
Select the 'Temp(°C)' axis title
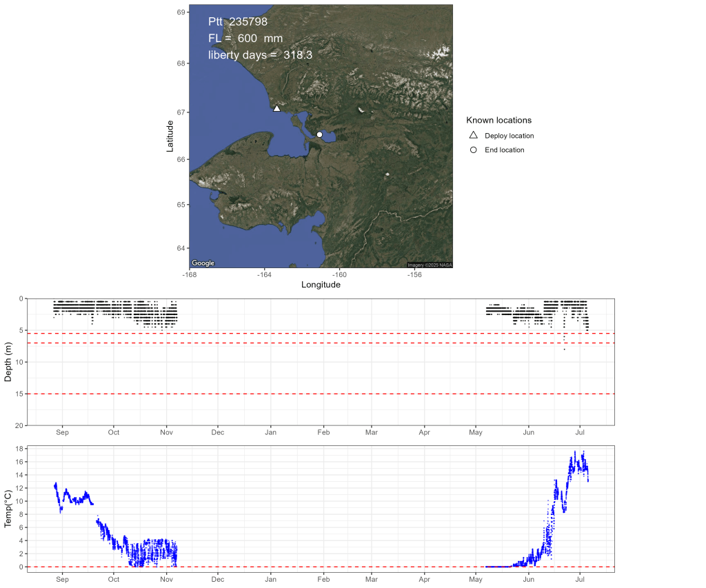coord(8,509)
